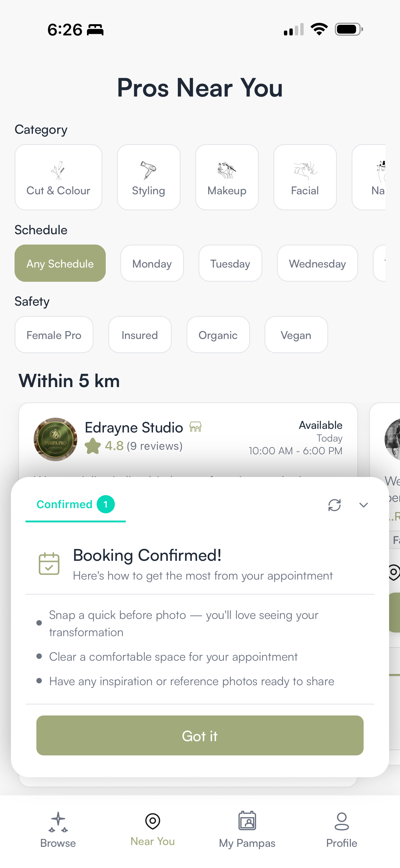Select the Facial category card

pos(305,177)
